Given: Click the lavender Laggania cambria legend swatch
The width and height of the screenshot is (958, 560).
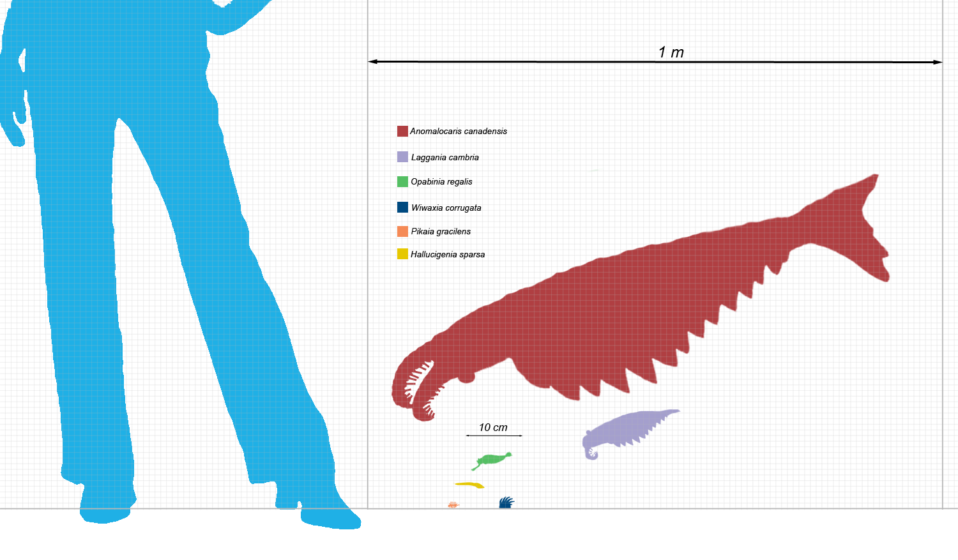Looking at the screenshot, I should pyautogui.click(x=402, y=157).
